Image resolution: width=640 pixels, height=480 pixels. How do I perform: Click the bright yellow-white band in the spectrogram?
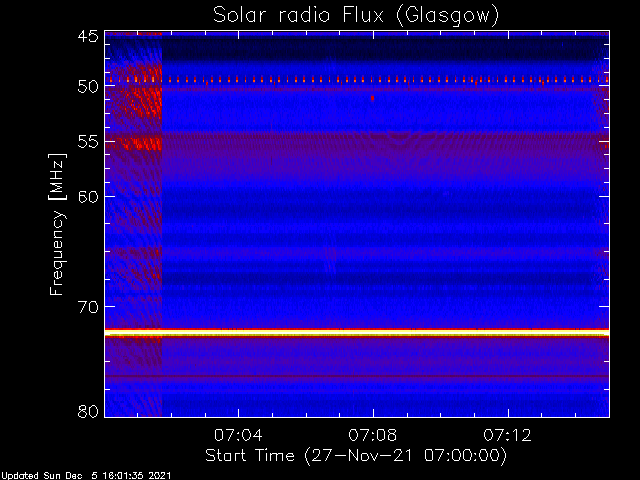click(357, 333)
